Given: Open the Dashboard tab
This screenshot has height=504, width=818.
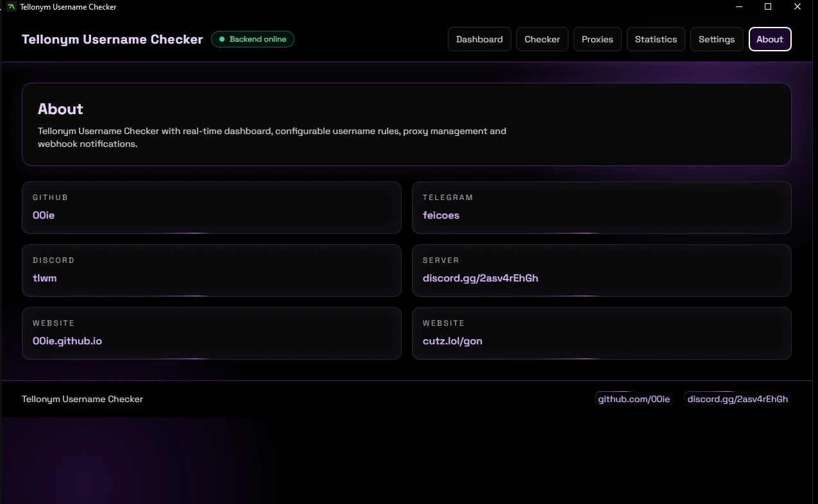Looking at the screenshot, I should click(479, 39).
